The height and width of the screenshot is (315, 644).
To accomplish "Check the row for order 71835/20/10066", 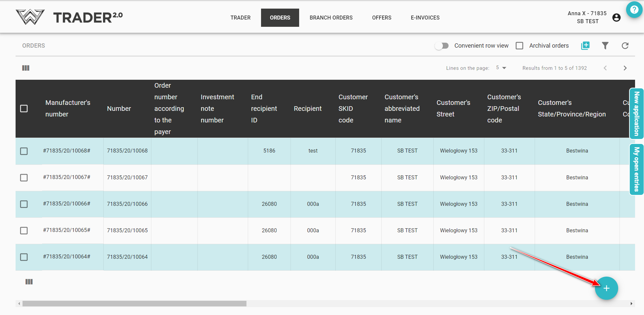I will [24, 204].
